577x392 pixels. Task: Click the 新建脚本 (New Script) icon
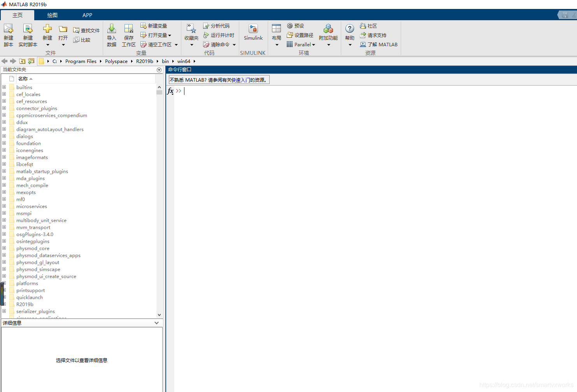[8, 29]
